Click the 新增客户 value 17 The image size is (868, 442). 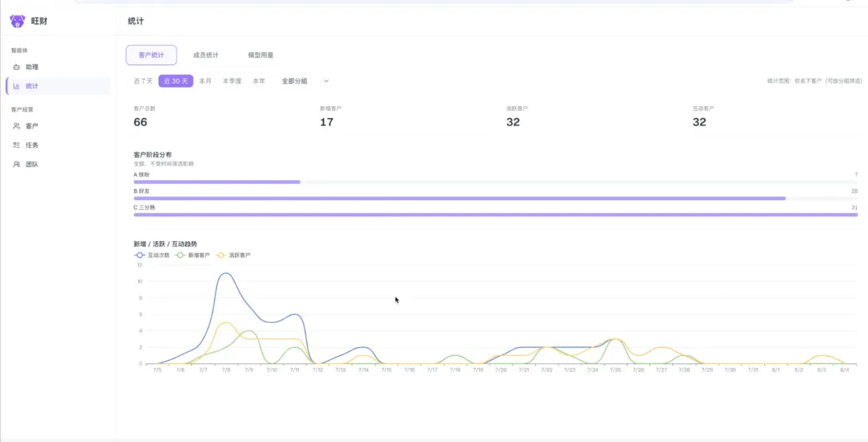(326, 122)
